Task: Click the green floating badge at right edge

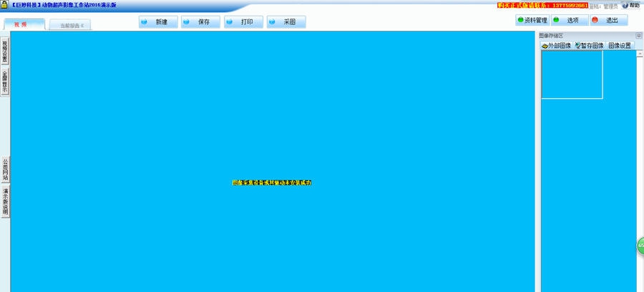Action: 640,245
